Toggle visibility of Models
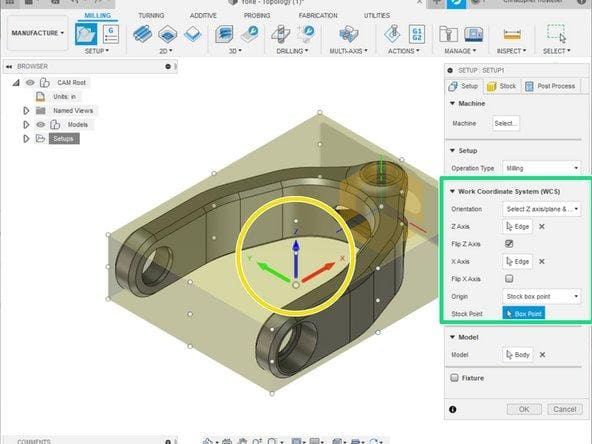This screenshot has width=592, height=444. tap(40, 124)
